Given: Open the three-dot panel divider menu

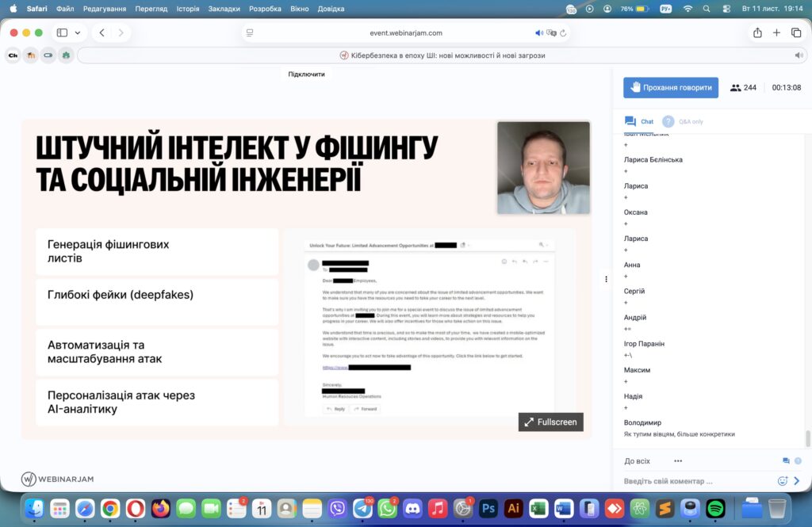Looking at the screenshot, I should (606, 279).
